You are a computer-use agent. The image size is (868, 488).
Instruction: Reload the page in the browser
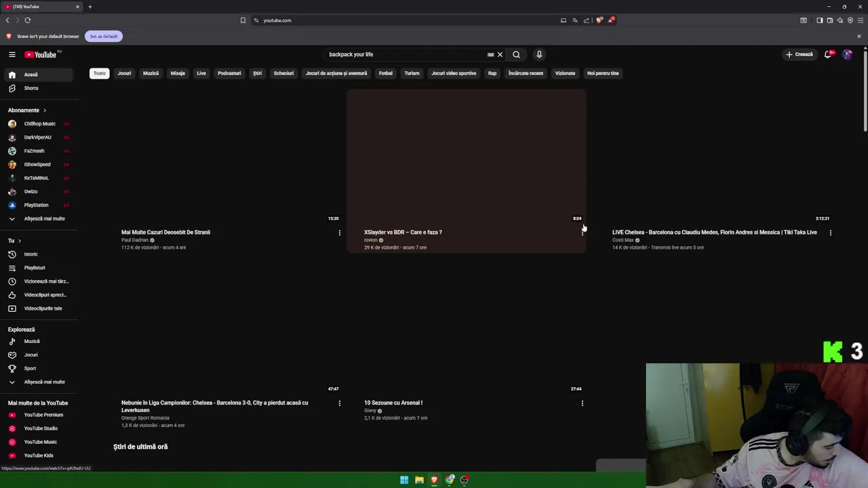27,20
